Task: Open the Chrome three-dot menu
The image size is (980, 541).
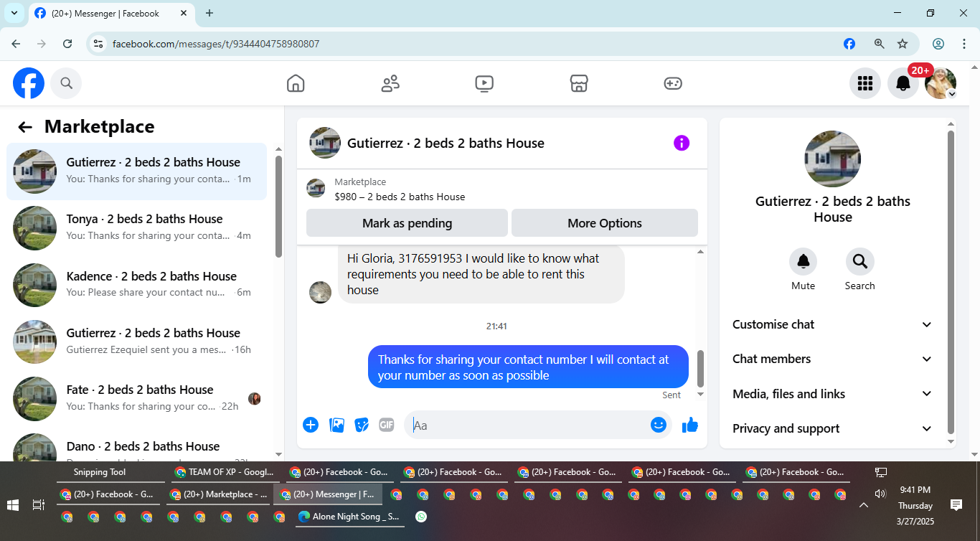Action: click(x=964, y=44)
